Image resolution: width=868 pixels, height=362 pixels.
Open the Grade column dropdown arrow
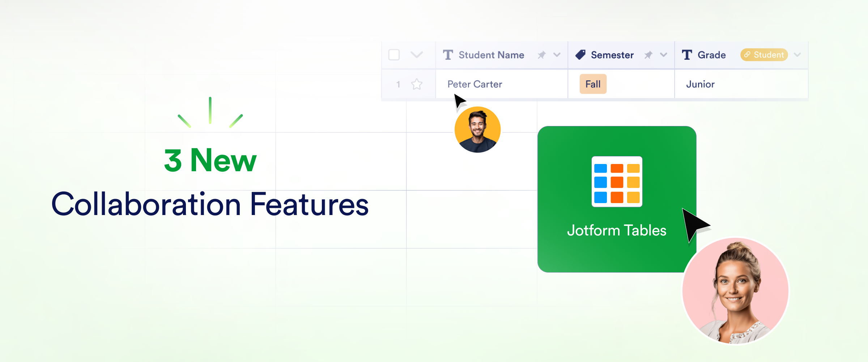click(797, 55)
